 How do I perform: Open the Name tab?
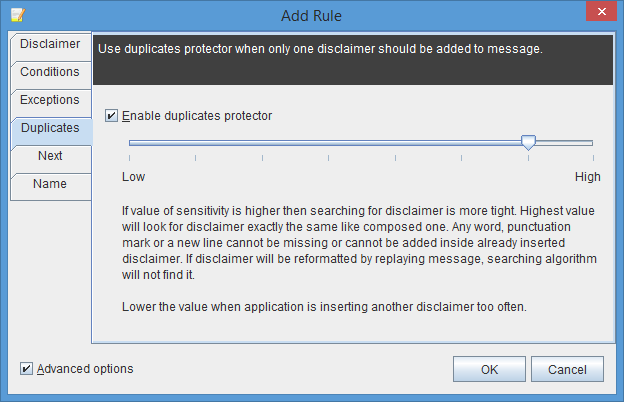coord(51,186)
